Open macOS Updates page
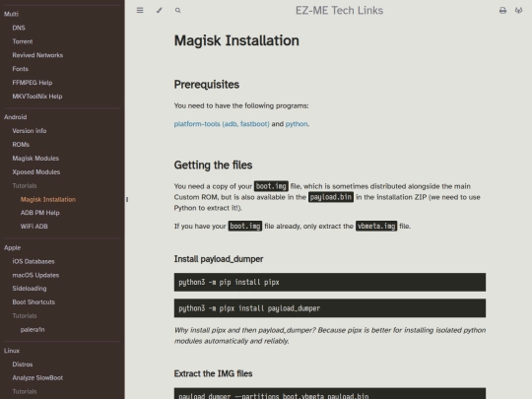This screenshot has height=399, width=532. coord(35,275)
